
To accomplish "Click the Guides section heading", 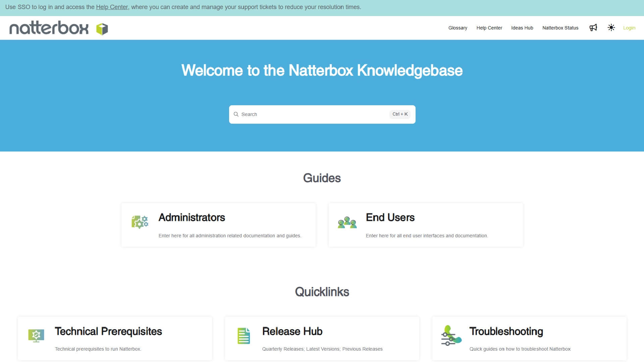I will coord(322,178).
